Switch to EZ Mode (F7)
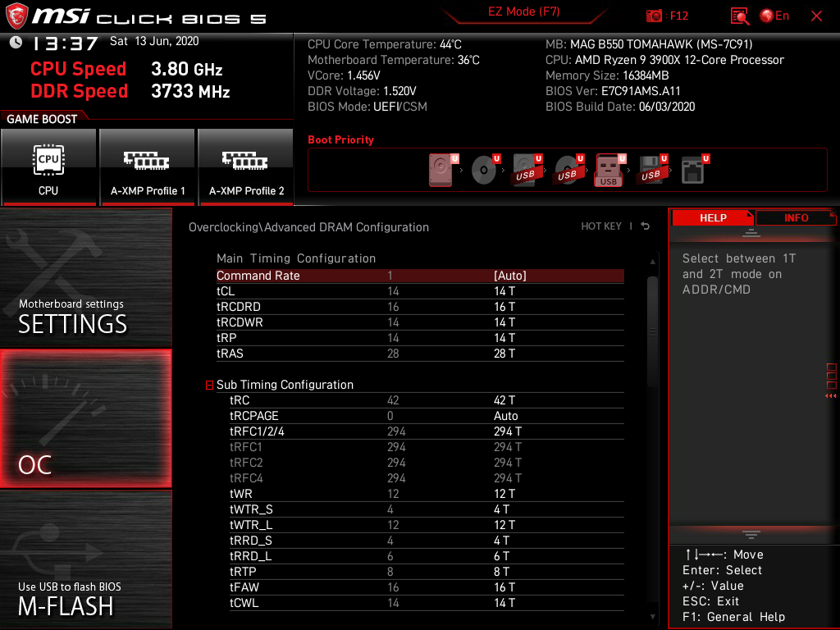 coord(523,11)
